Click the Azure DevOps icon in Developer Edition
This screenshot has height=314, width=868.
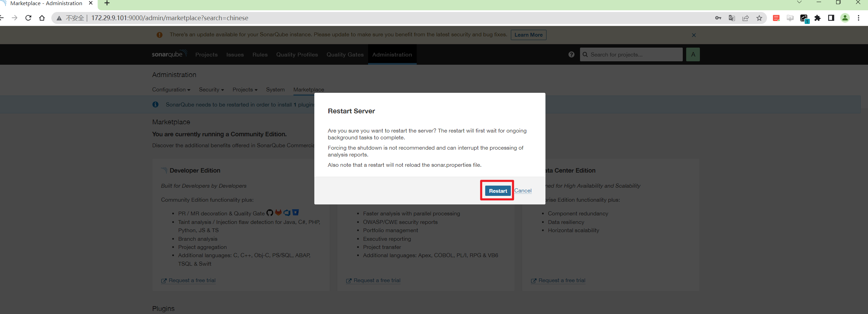pyautogui.click(x=287, y=213)
